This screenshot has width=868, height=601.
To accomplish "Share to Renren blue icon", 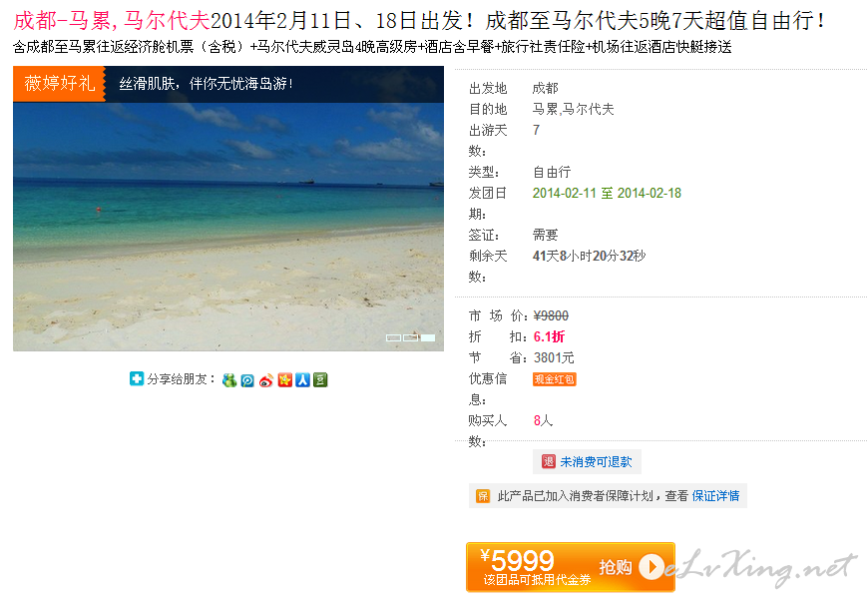I will click(302, 380).
